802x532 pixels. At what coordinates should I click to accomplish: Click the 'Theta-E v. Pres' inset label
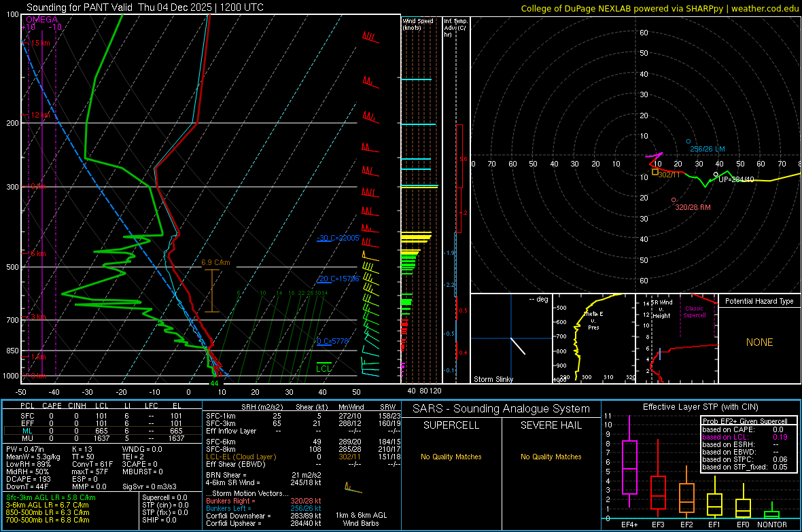click(x=593, y=321)
